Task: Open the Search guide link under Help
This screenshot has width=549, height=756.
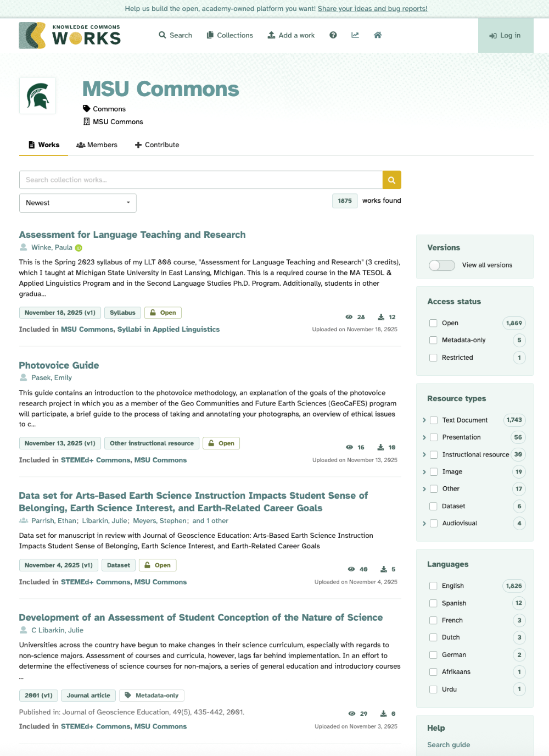Action: (x=449, y=744)
